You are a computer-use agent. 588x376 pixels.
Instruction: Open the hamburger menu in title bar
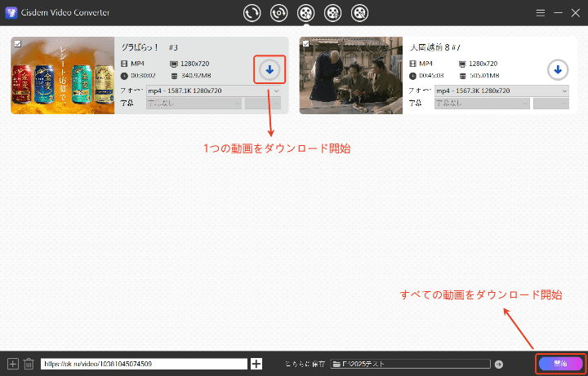(540, 14)
